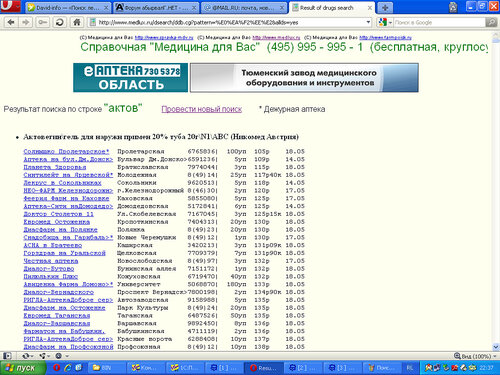The height and width of the screenshot is (375, 500).
Task: Click in the Google search field
Action: tap(439, 22)
